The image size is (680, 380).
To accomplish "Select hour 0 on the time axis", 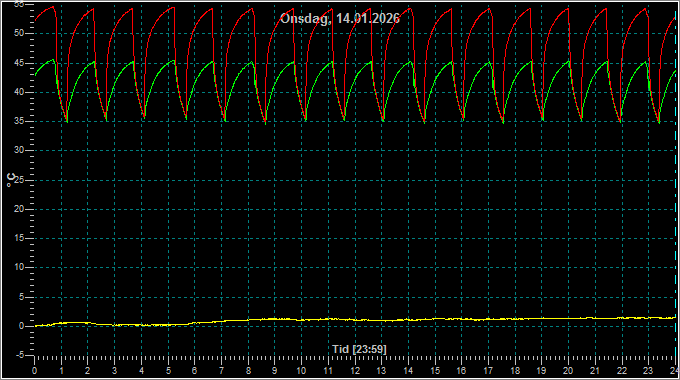I will 35,371.
